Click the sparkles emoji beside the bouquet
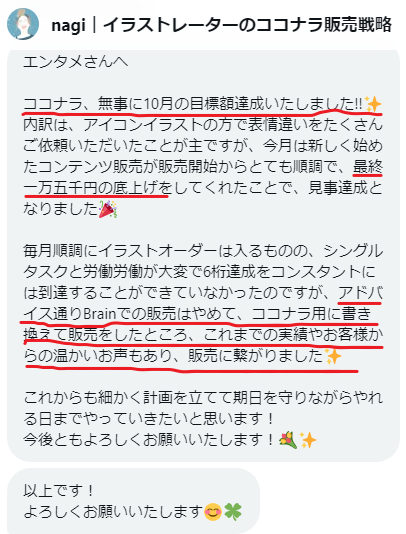 308,440
